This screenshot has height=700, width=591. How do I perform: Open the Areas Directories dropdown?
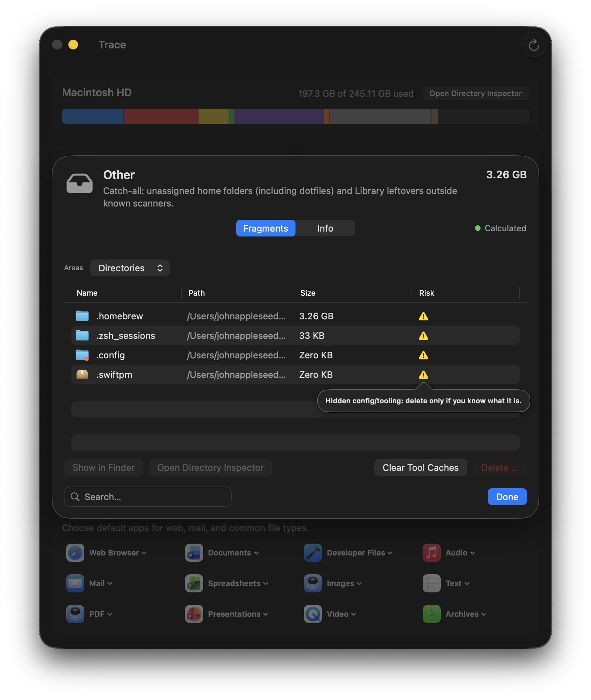pos(130,268)
